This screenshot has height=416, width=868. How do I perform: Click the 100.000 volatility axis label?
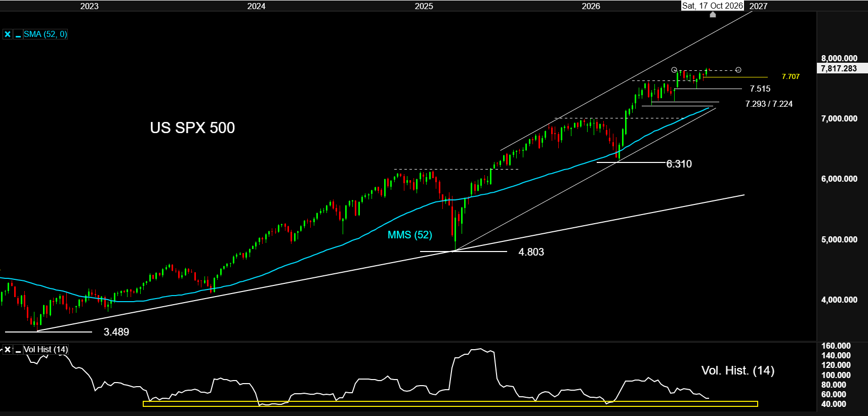pos(836,375)
